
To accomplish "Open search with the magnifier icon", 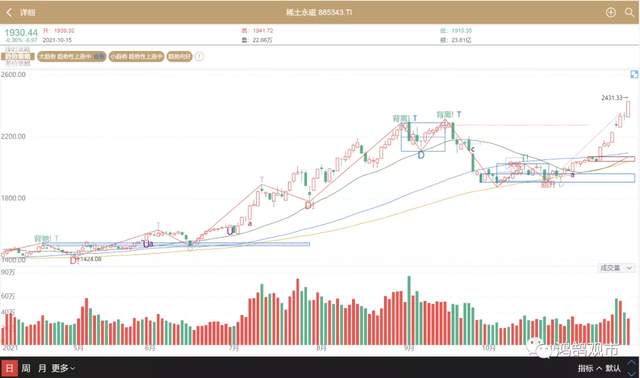I will click(629, 12).
